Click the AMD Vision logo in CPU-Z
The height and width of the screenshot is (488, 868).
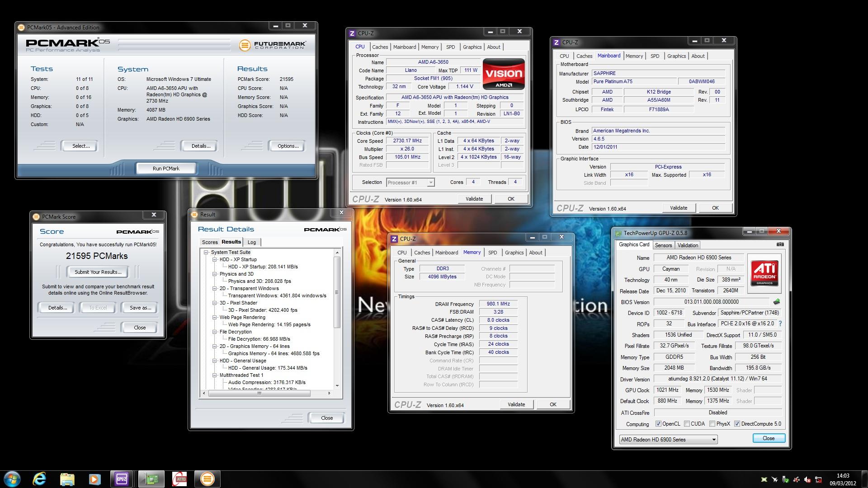click(x=504, y=74)
